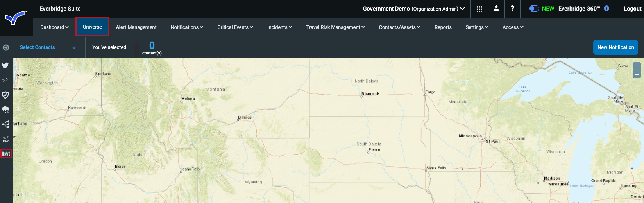
Task: Open the Everbridge network sidebar icon
Action: tap(5, 81)
